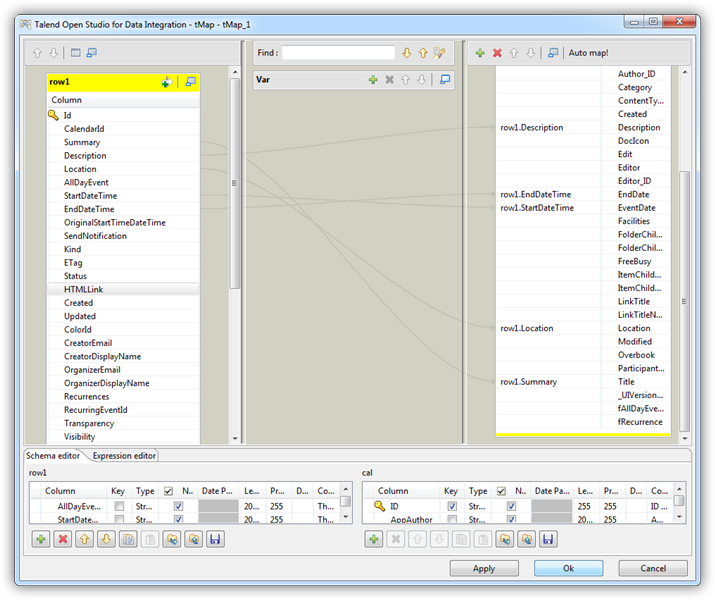
Task: Jump to the next search match arrow
Action: coord(407,53)
